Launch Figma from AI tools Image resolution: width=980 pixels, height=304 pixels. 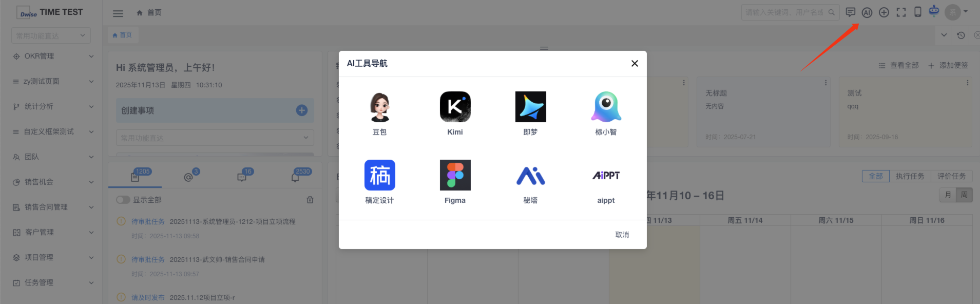(455, 176)
